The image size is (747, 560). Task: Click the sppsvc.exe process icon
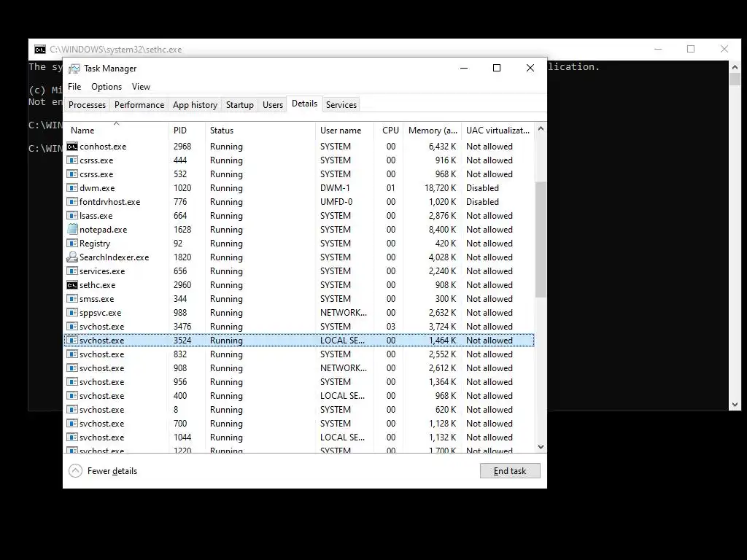pyautogui.click(x=72, y=313)
